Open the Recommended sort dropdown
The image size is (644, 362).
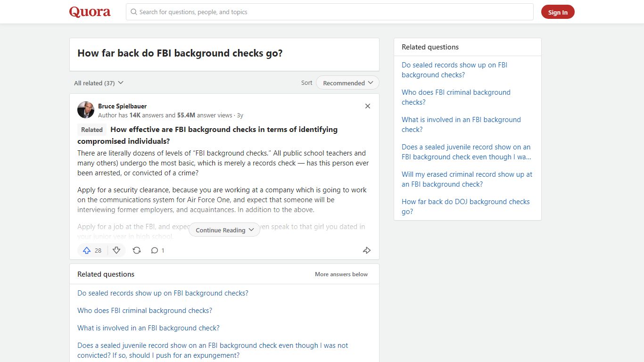point(347,83)
